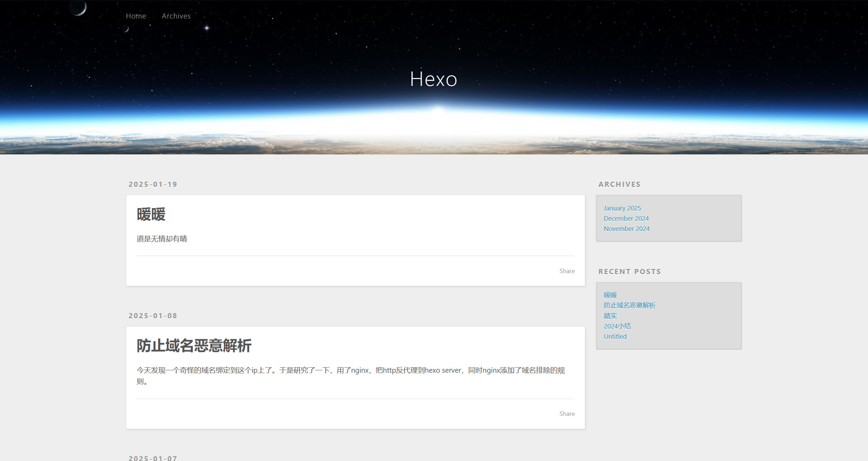Screen dimensions: 868x461
Task: Open 防止域名恶意解析 in Recent Posts
Action: 629,306
